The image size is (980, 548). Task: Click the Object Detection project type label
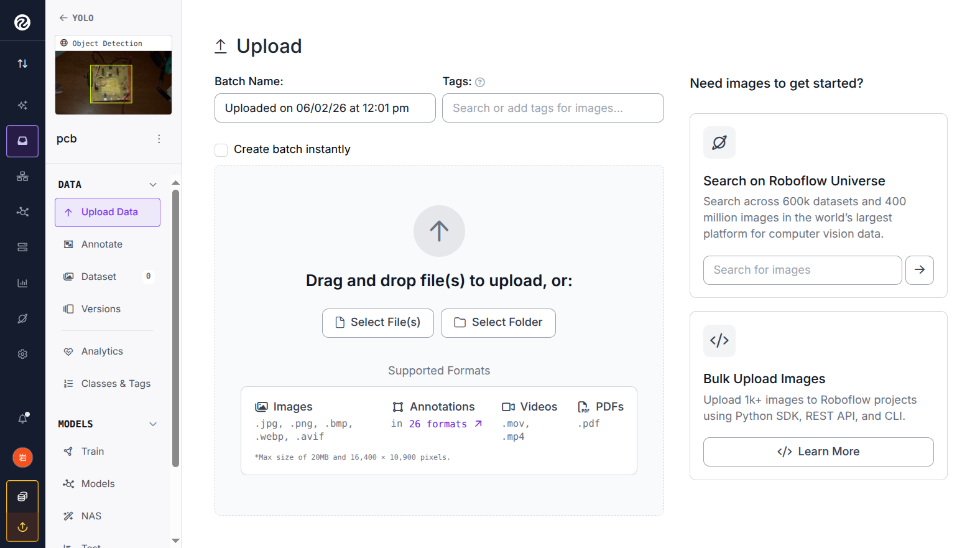107,44
